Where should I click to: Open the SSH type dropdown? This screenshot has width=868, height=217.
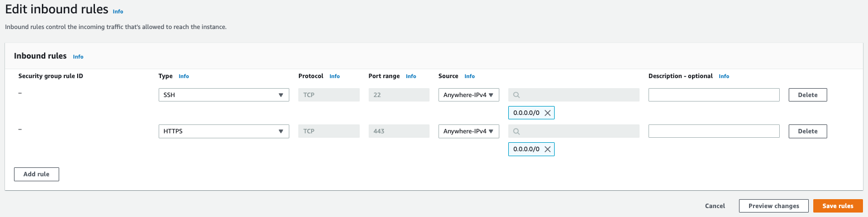224,95
